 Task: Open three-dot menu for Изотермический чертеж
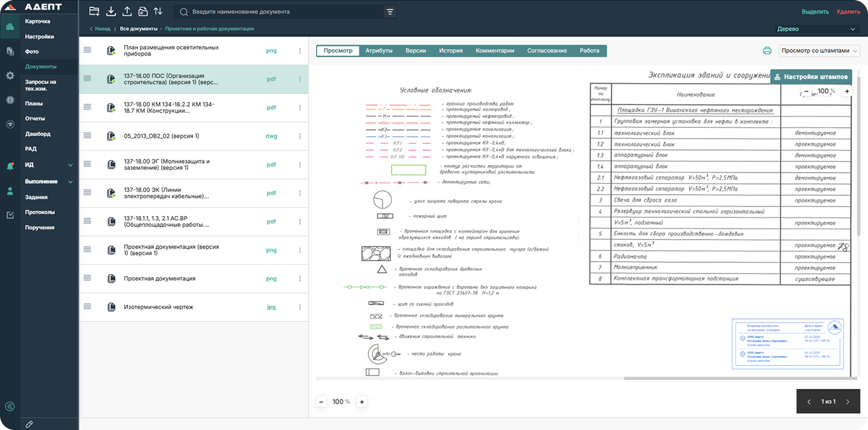(299, 307)
